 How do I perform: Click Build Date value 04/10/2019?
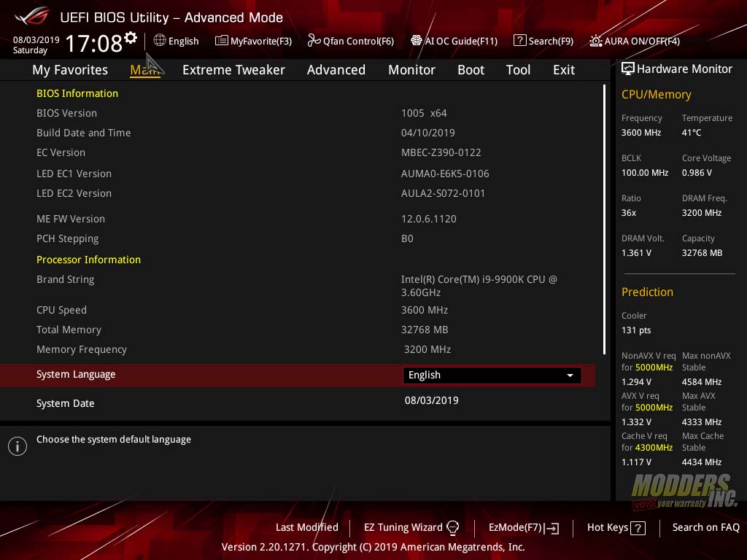[427, 133]
